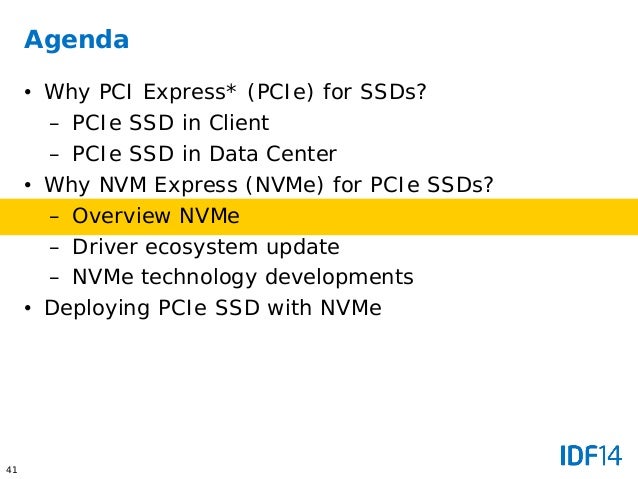This screenshot has width=638, height=479.
Task: Click the word 'update' in Driver ecosystem
Action: tap(302, 248)
